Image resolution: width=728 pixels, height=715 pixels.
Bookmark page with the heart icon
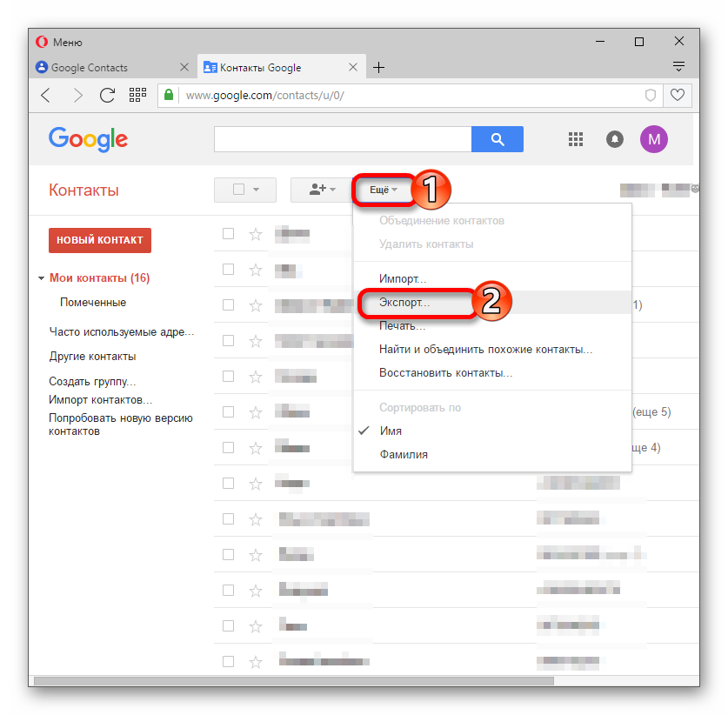click(x=678, y=95)
